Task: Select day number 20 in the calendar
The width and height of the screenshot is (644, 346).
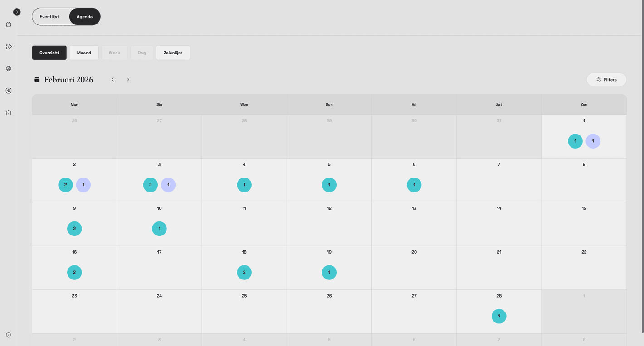Action: point(414,252)
